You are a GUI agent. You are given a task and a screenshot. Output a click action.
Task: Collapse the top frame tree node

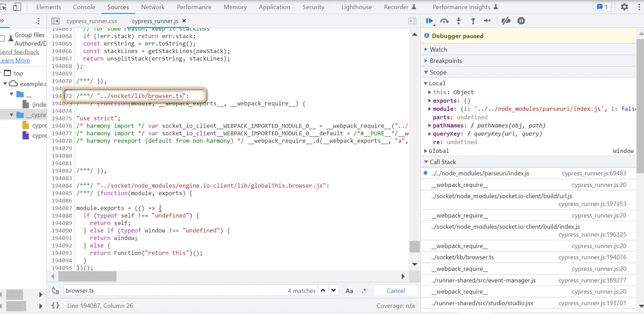click(x=0, y=73)
